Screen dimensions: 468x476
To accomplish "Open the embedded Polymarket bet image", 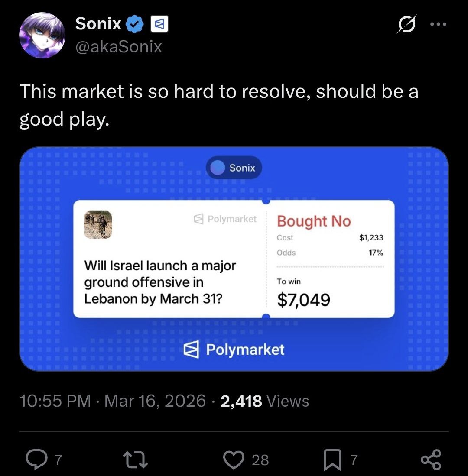I will coord(234,259).
